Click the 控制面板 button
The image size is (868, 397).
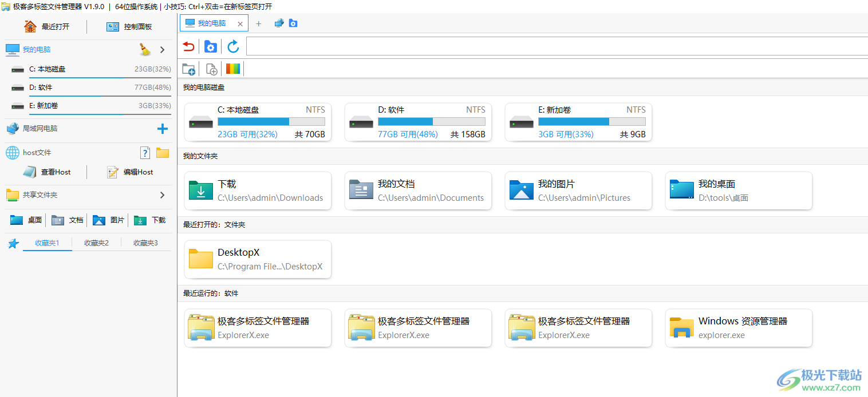(x=129, y=27)
